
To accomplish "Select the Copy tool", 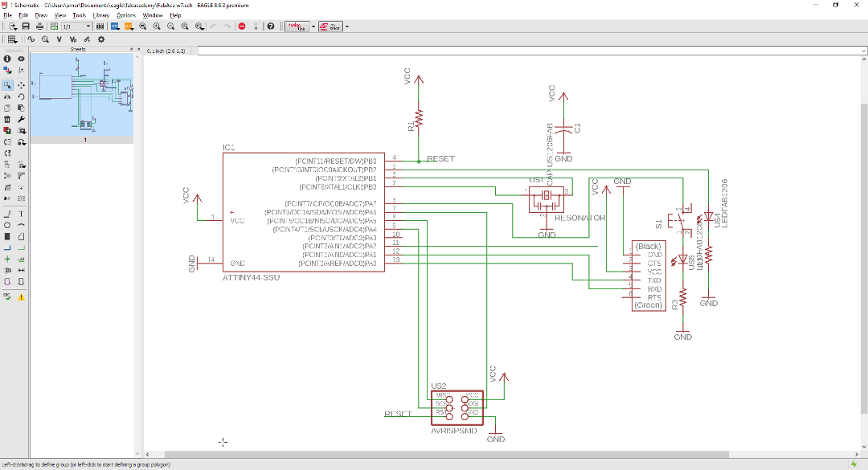I will coord(7,108).
